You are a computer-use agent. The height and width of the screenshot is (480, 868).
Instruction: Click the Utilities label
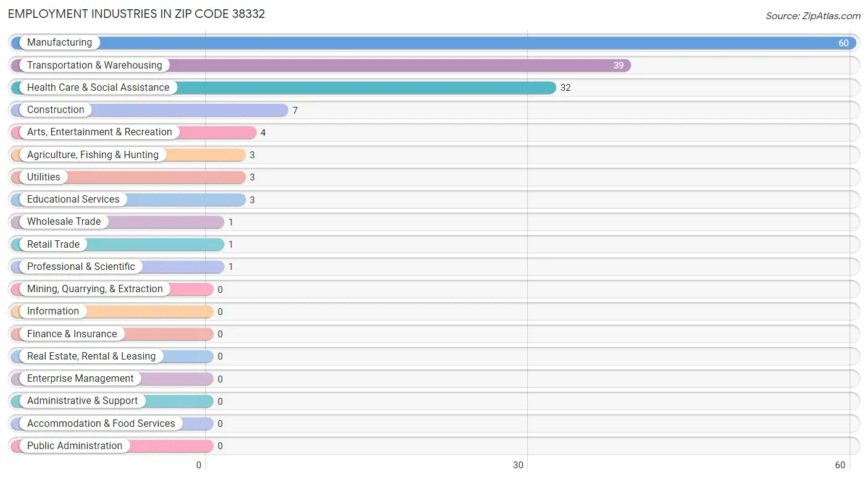(44, 177)
